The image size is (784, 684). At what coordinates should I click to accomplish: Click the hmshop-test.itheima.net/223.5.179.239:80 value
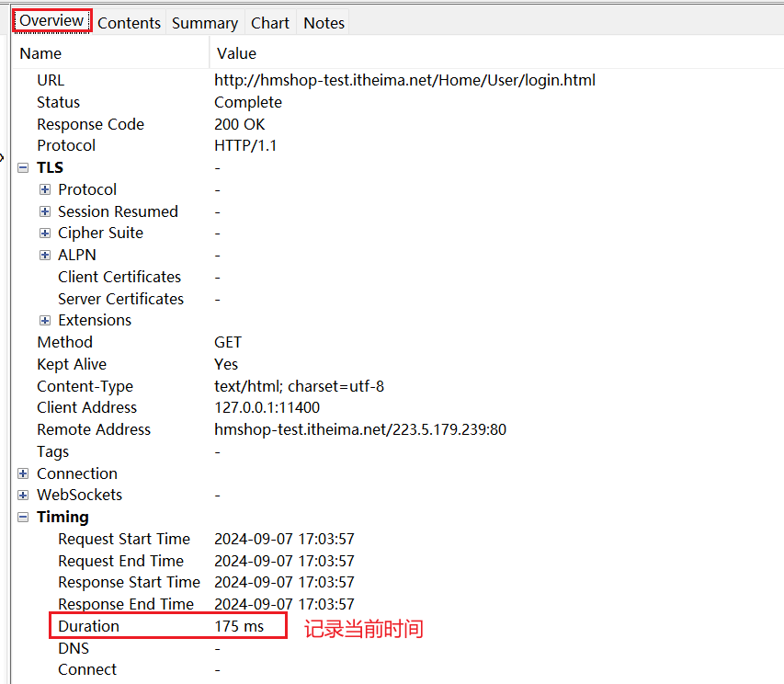click(x=360, y=429)
